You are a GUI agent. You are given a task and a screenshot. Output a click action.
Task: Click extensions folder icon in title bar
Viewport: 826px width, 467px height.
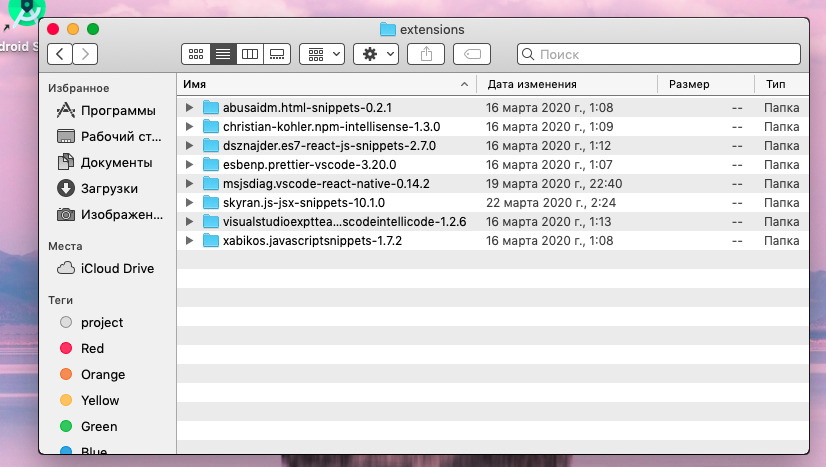click(388, 29)
